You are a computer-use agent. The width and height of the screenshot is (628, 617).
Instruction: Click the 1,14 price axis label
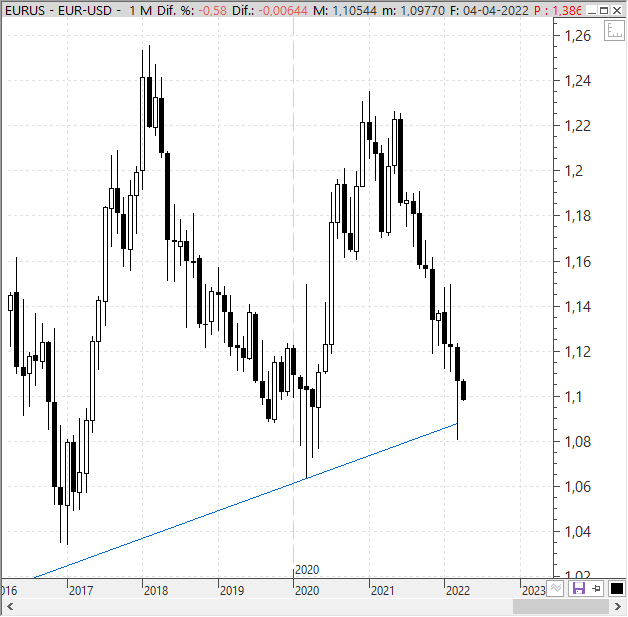pyautogui.click(x=578, y=307)
